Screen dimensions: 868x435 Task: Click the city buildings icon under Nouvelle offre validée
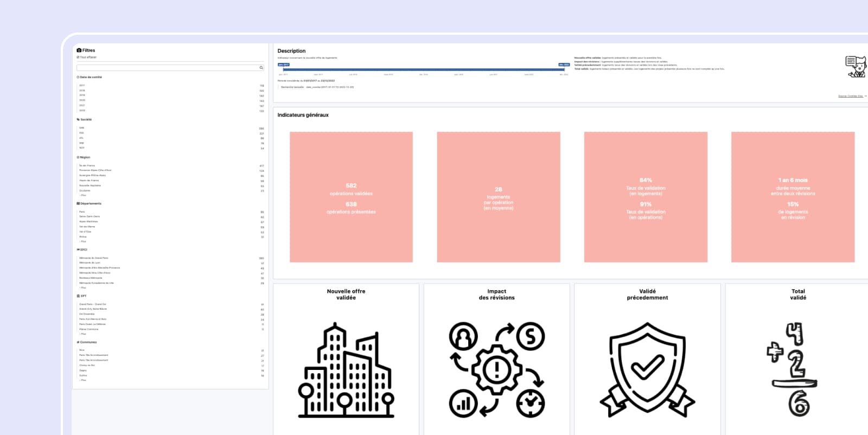pyautogui.click(x=346, y=370)
